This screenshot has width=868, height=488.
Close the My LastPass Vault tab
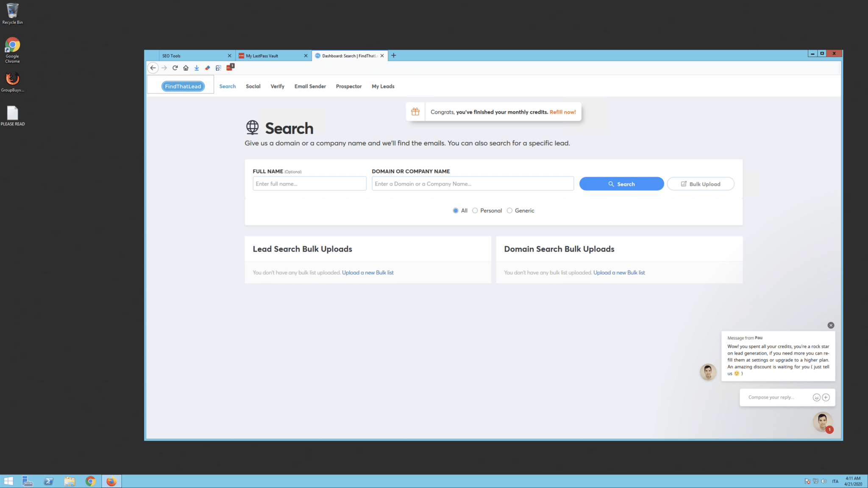[306, 55]
